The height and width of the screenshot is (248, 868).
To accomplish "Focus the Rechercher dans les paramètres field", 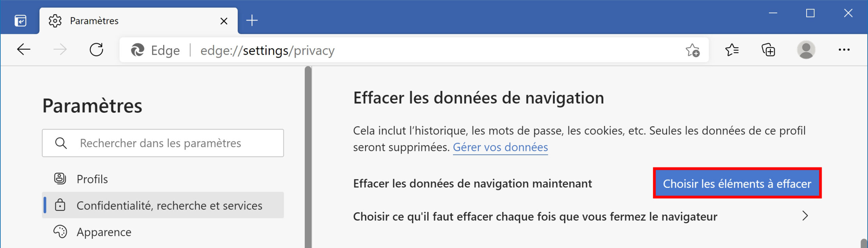I will pos(163,143).
